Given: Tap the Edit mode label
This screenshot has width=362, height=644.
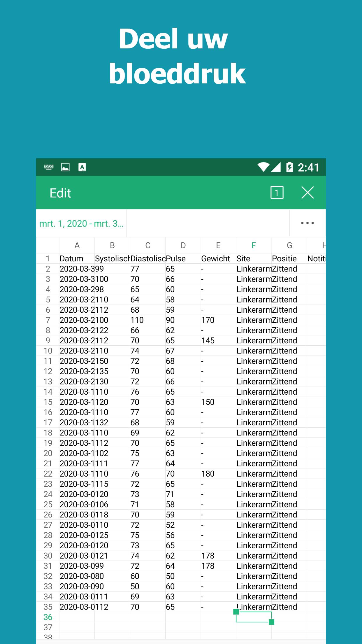Looking at the screenshot, I should point(60,193).
